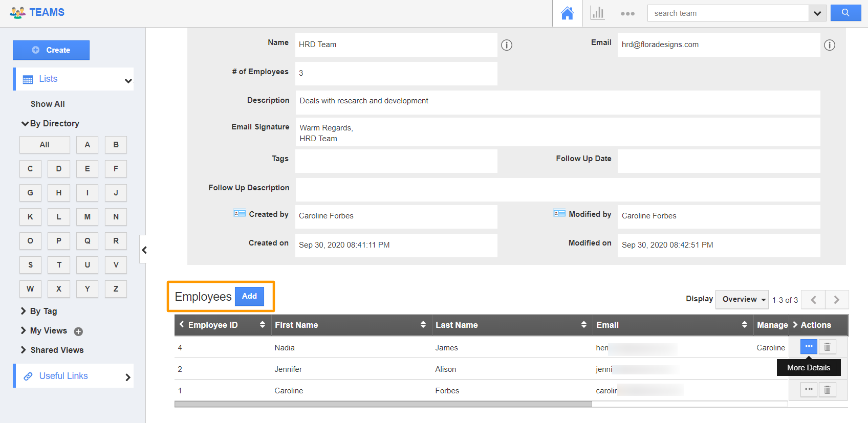
Task: Add a new employee to team
Action: point(249,296)
